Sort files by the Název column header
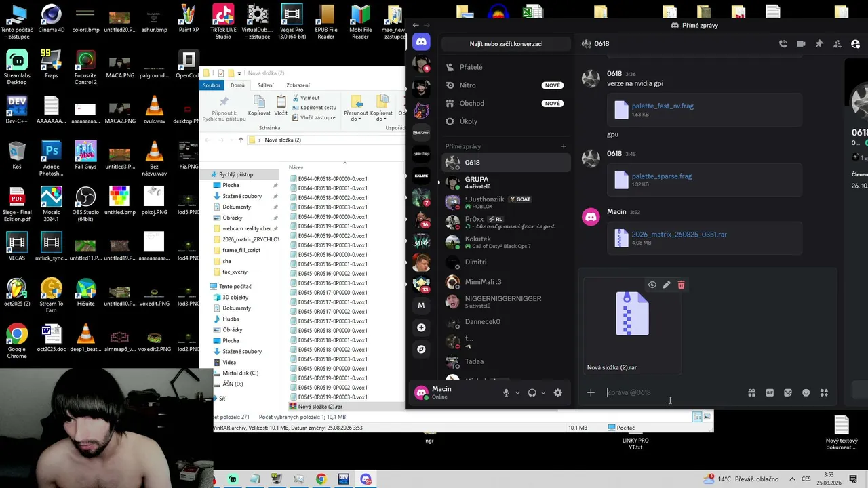 [296, 167]
